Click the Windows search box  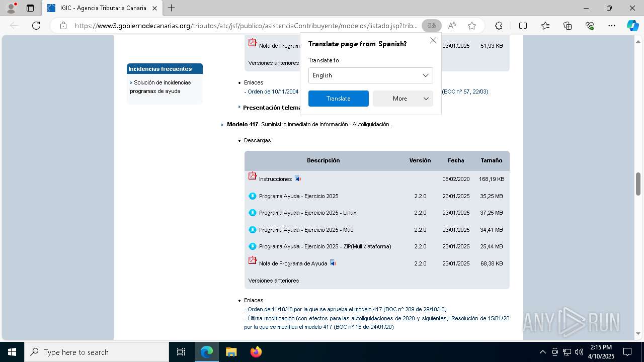pyautogui.click(x=97, y=352)
